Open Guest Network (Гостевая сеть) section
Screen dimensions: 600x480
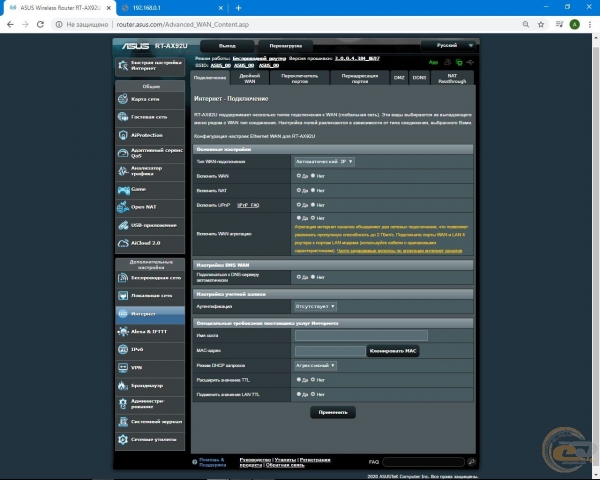coord(150,117)
